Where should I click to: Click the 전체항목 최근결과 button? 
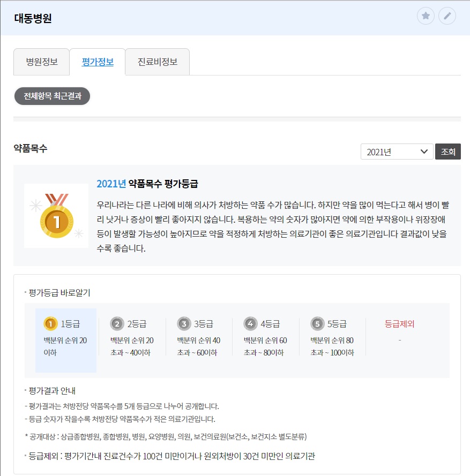point(52,96)
